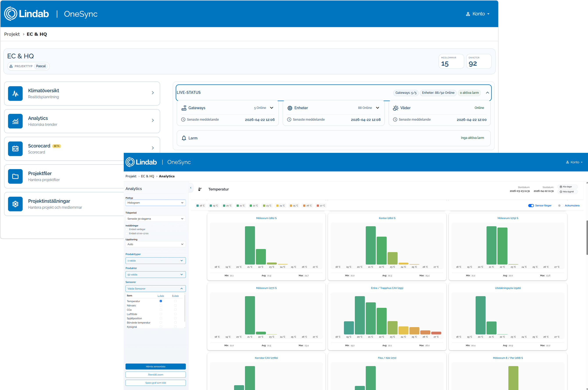Click the Analytics chart icon
This screenshot has height=390, width=588.
(15, 121)
